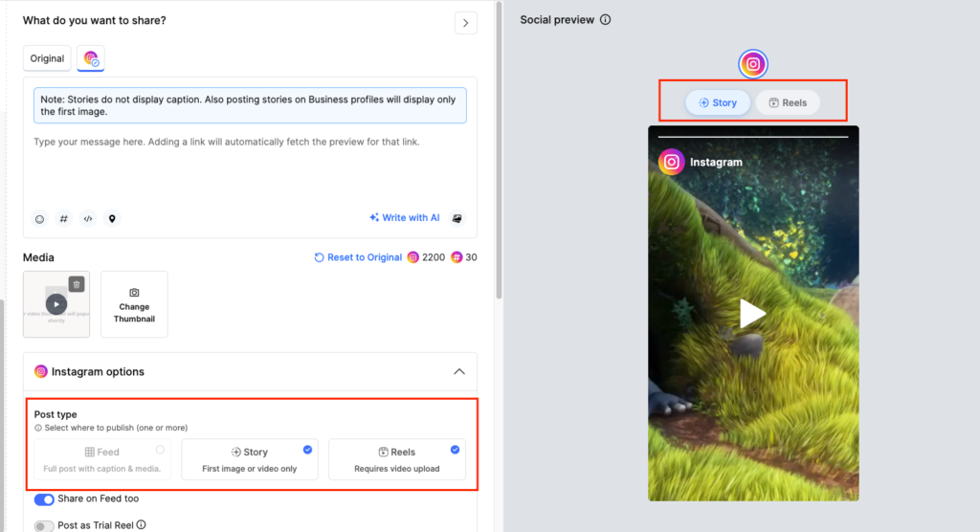
Task: Click the 'Media' heading
Action: [x=38, y=257]
